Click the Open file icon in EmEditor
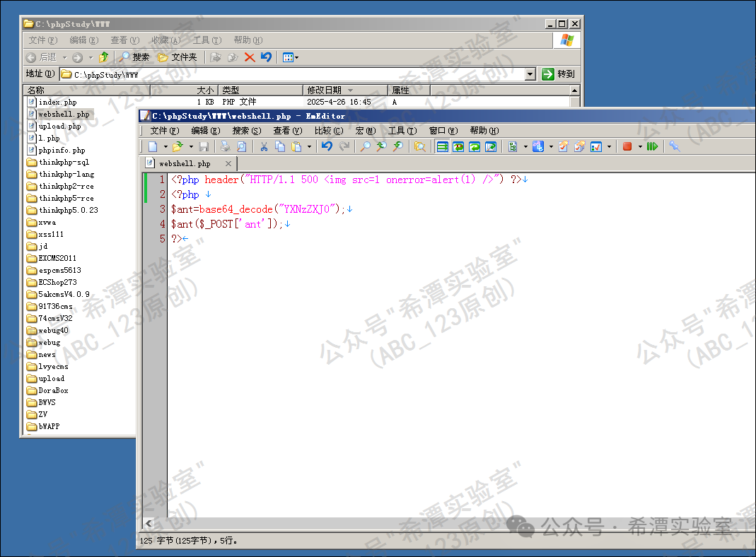The image size is (756, 557). click(x=178, y=146)
